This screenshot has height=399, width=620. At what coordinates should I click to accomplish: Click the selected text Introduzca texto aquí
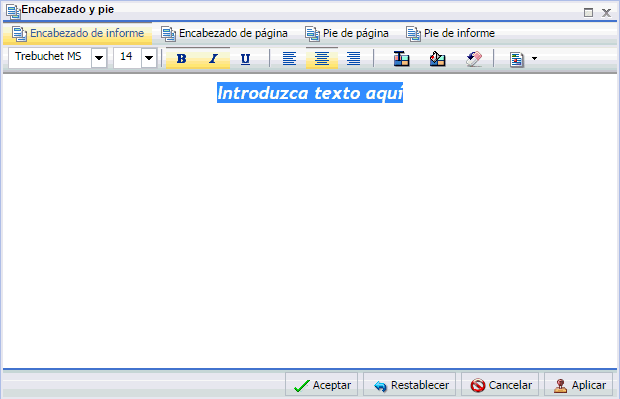310,93
